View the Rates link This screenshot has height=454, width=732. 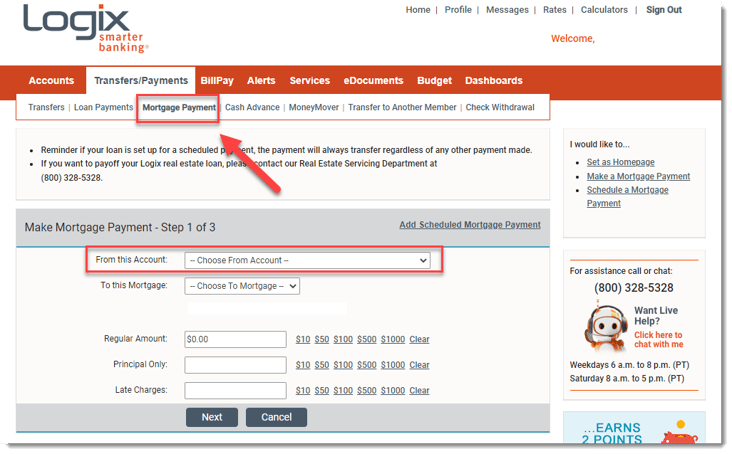coord(555,10)
